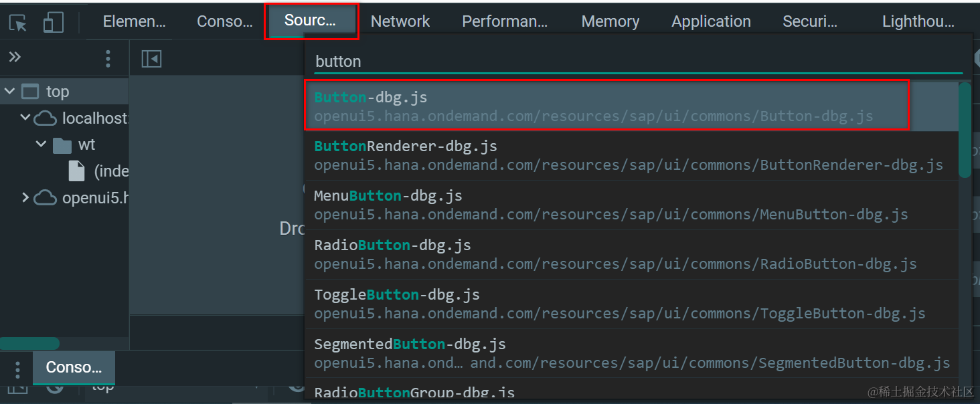Open the drawer three-dot menu
Viewport: 980px width, 404px height.
click(17, 369)
